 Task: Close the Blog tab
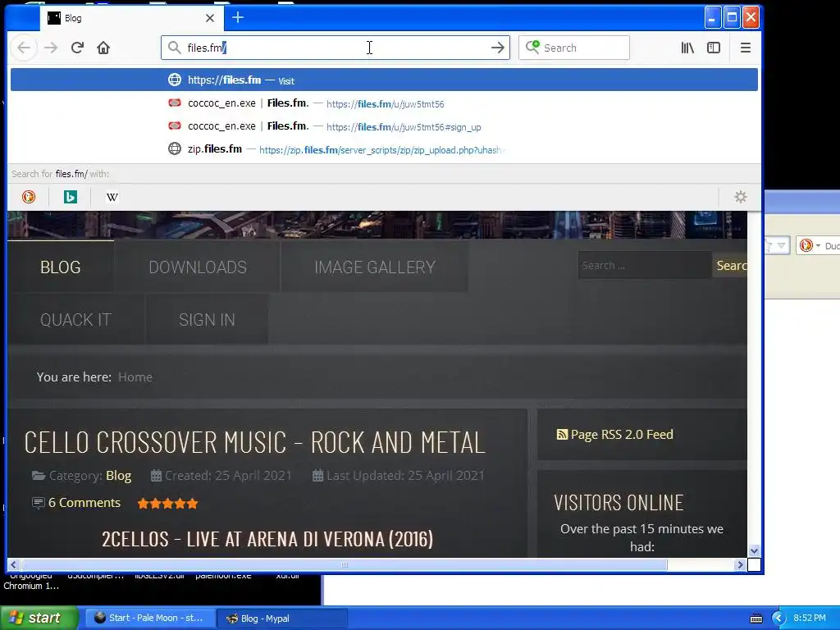tap(210, 18)
